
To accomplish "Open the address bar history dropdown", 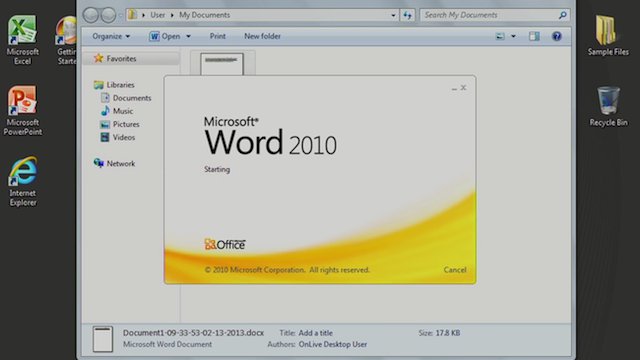I will pos(393,15).
